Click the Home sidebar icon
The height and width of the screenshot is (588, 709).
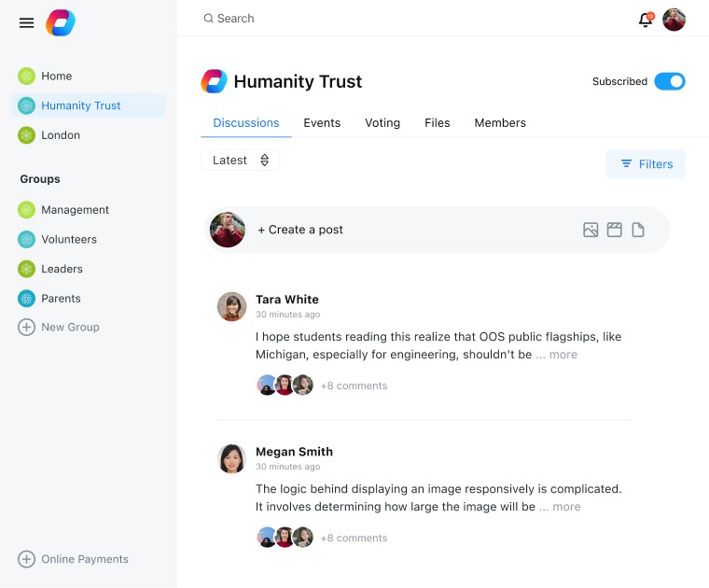tap(26, 76)
